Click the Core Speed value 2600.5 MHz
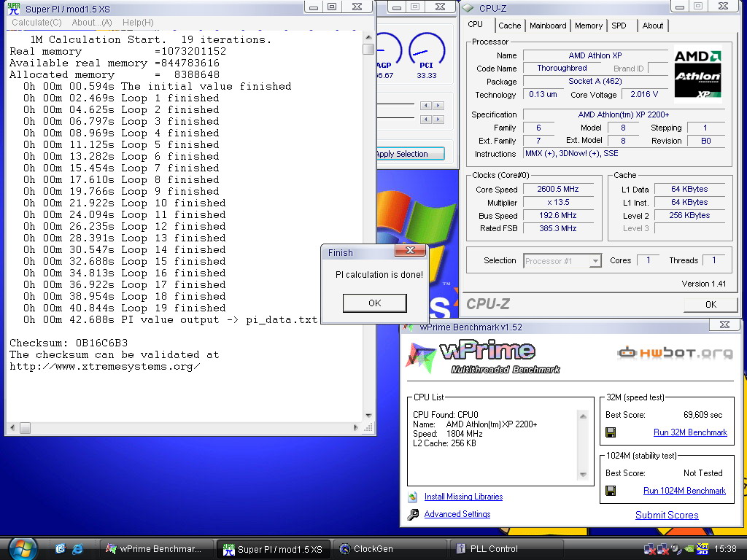This screenshot has width=747, height=560. click(558, 189)
